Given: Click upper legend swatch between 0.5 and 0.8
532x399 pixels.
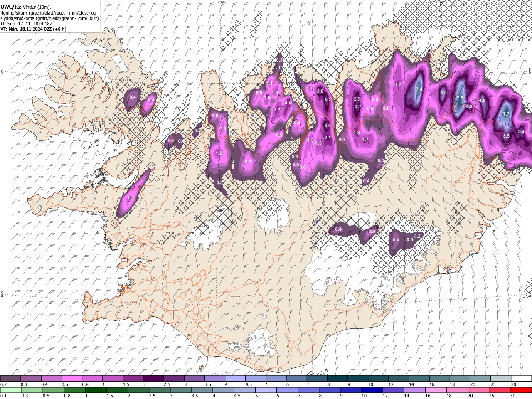Looking at the screenshot, I should 71,379.
